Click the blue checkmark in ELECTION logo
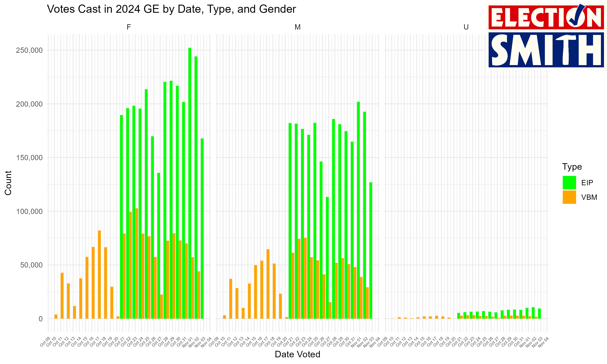 [x=577, y=15]
